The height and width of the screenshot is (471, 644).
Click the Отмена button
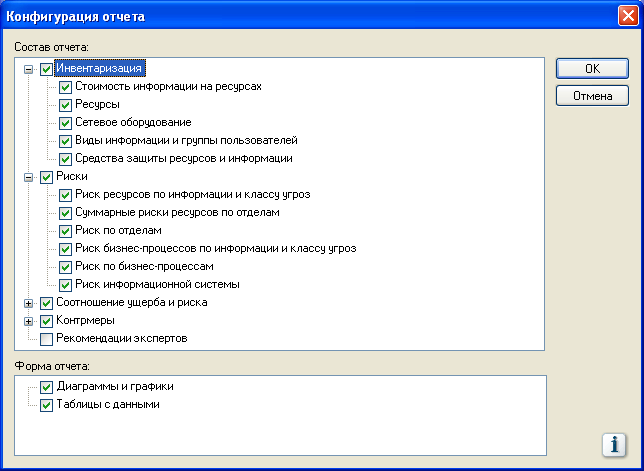click(x=592, y=96)
